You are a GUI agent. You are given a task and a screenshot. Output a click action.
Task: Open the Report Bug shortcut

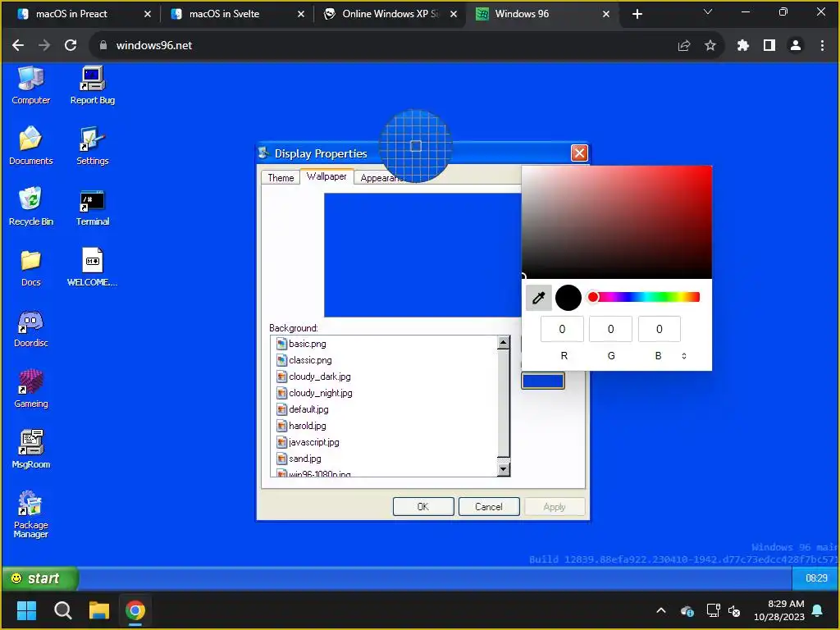point(92,85)
